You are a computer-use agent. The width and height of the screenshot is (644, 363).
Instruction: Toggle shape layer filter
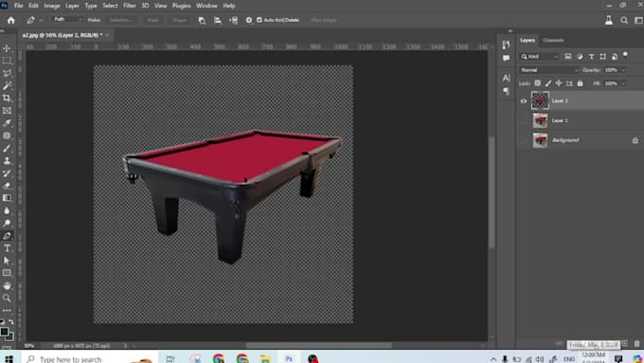pyautogui.click(x=602, y=56)
